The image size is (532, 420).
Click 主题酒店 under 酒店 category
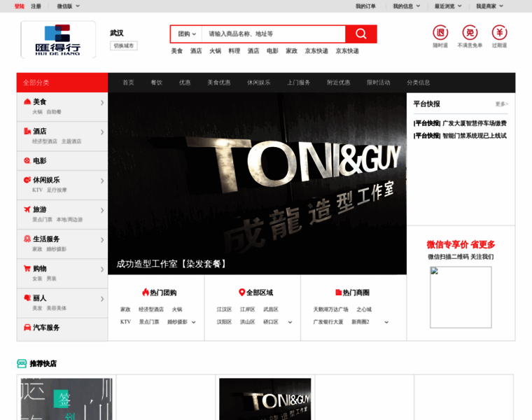(x=71, y=141)
